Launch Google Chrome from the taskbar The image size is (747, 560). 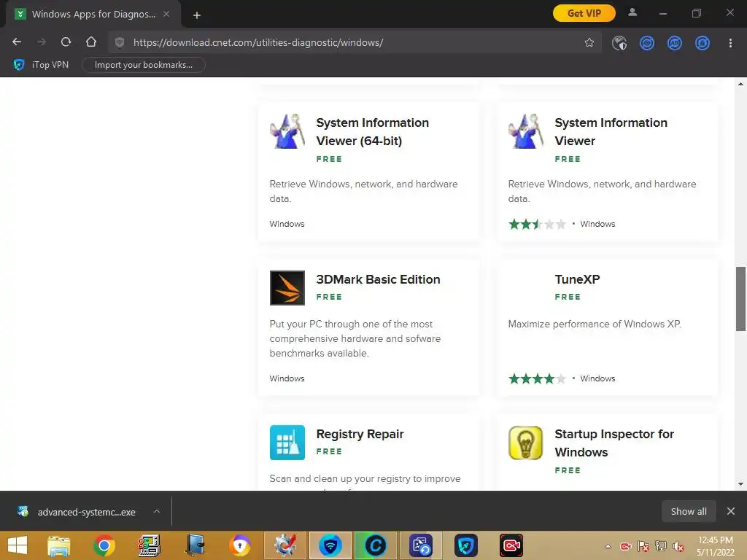104,545
